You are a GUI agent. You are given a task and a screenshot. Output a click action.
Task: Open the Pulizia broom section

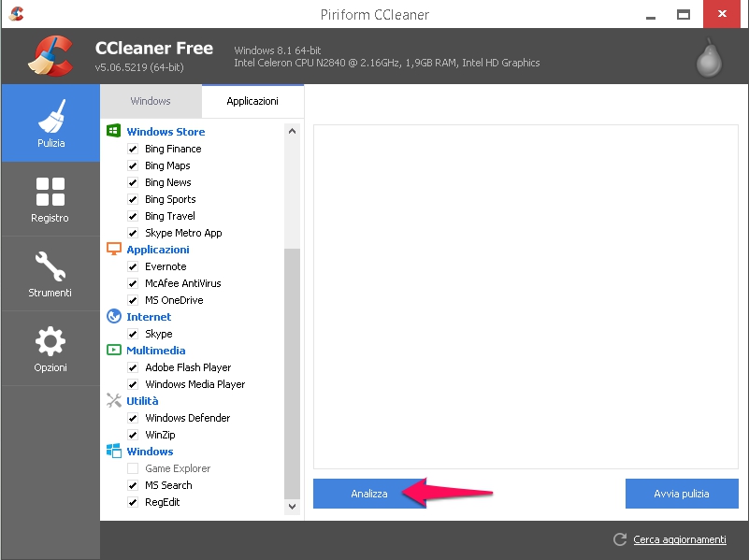(50, 123)
